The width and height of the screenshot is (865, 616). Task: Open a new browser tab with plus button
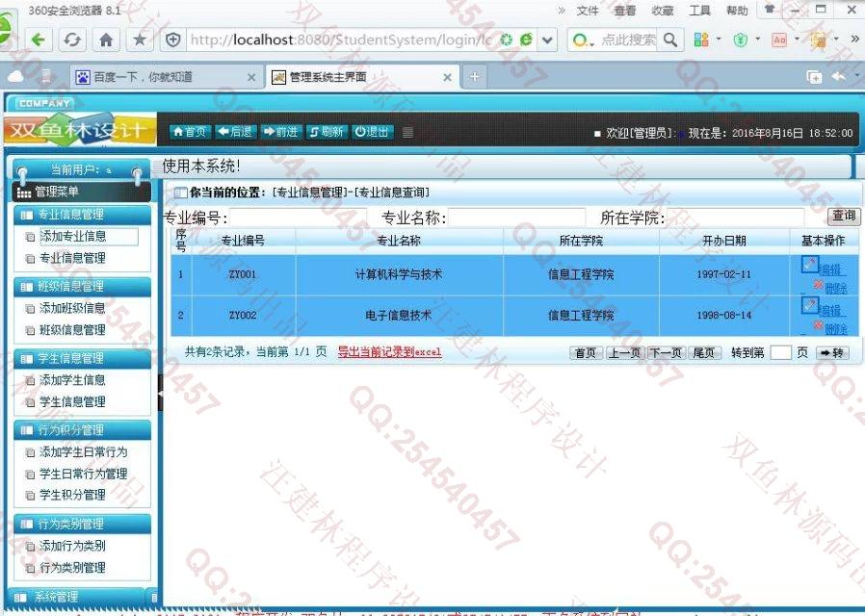pos(475,77)
